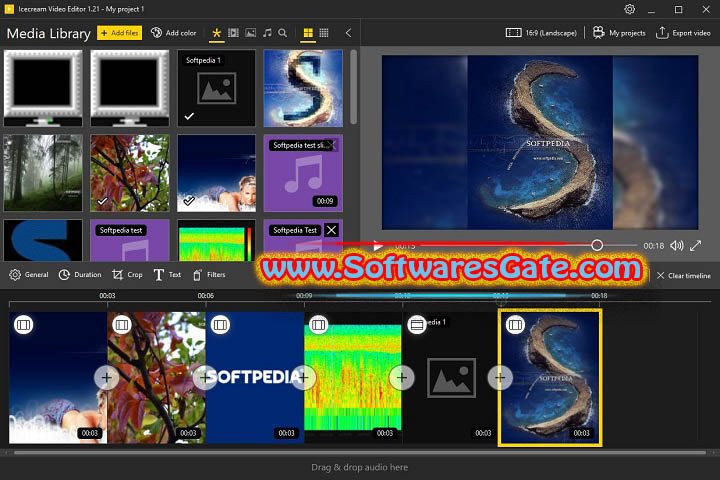720x480 pixels.
Task: Open the media library search
Action: 283,33
